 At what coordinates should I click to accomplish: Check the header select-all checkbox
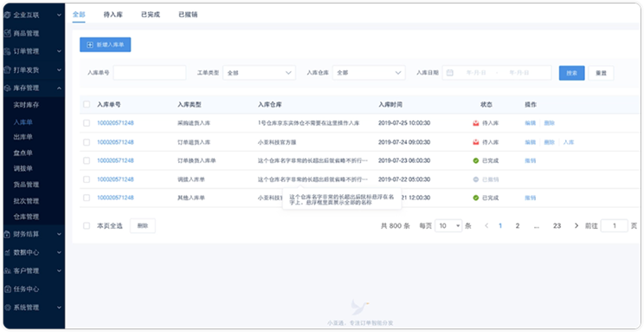pos(87,105)
